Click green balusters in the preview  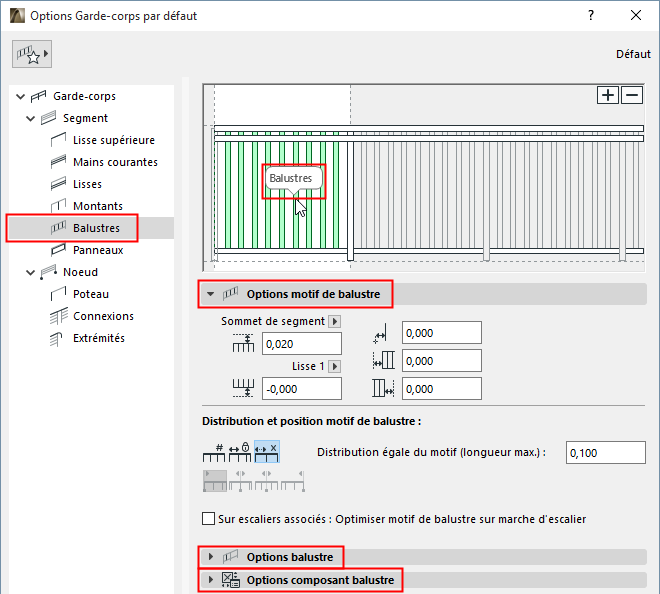[282, 194]
